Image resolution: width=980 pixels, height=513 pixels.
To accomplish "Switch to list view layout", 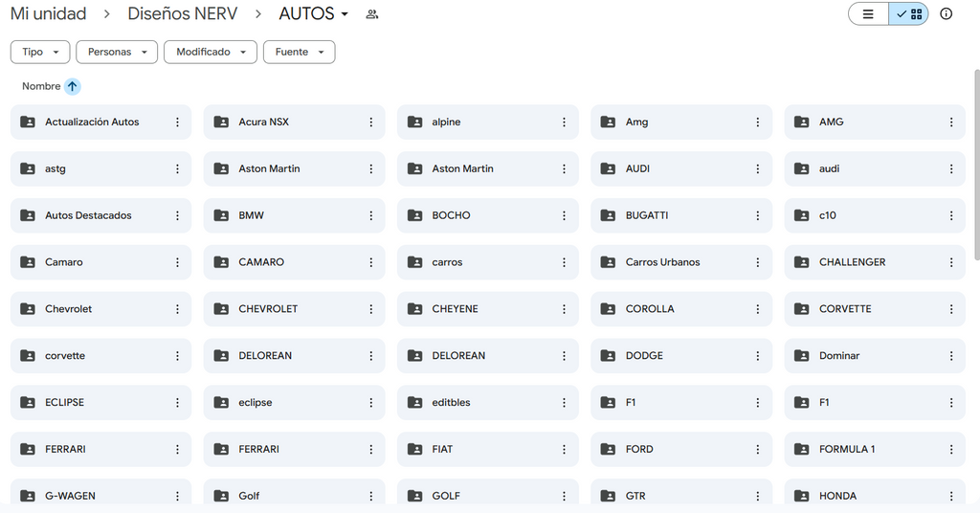I will [868, 14].
